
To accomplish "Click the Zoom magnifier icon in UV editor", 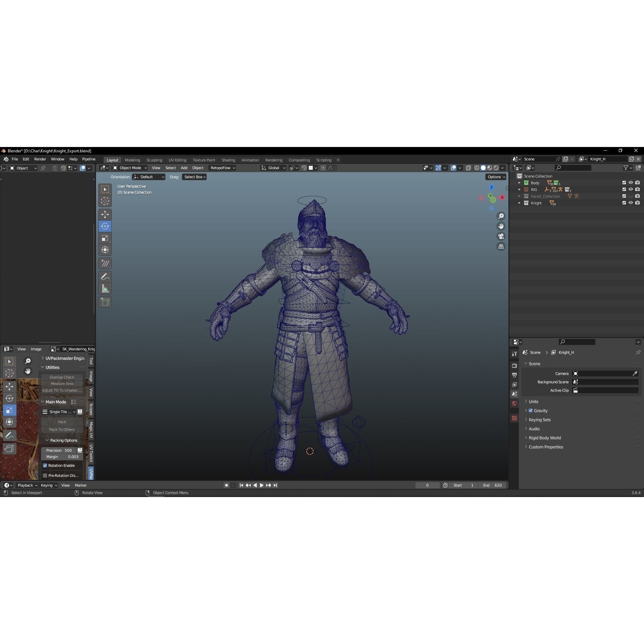I will tap(28, 361).
